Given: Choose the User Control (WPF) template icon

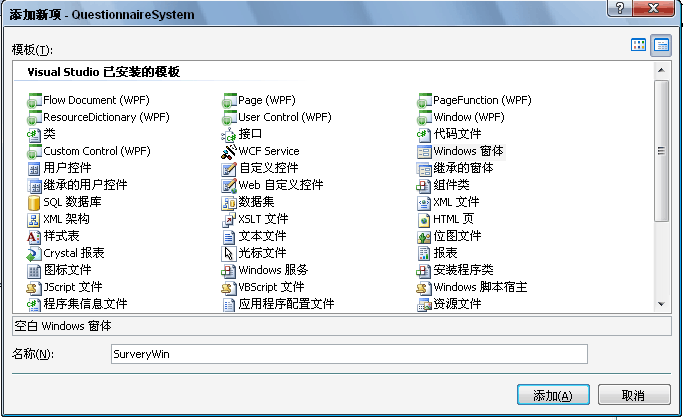Looking at the screenshot, I should click(x=229, y=118).
